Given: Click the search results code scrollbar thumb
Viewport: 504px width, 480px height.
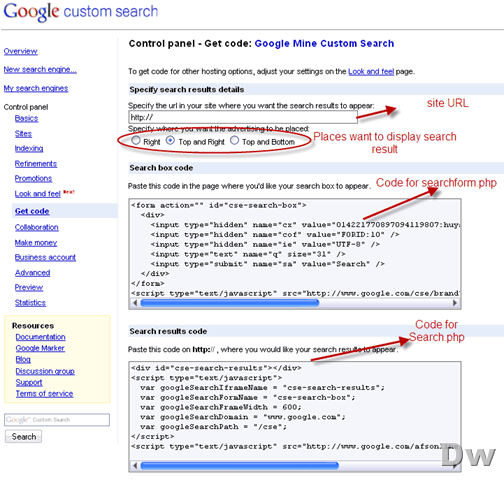Looking at the screenshot, I should tap(240, 465).
